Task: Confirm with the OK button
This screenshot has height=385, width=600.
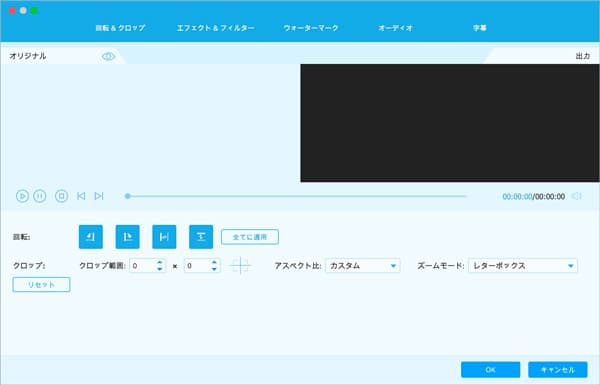Action: pos(491,370)
